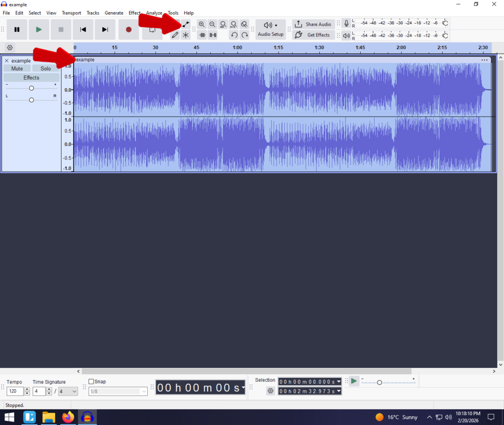This screenshot has height=425, width=504.
Task: Adjust the track pan slider knob
Action: pyautogui.click(x=31, y=100)
